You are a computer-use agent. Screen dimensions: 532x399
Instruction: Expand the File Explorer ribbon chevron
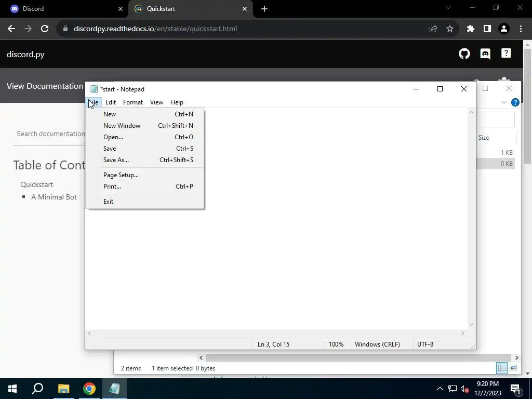504,102
